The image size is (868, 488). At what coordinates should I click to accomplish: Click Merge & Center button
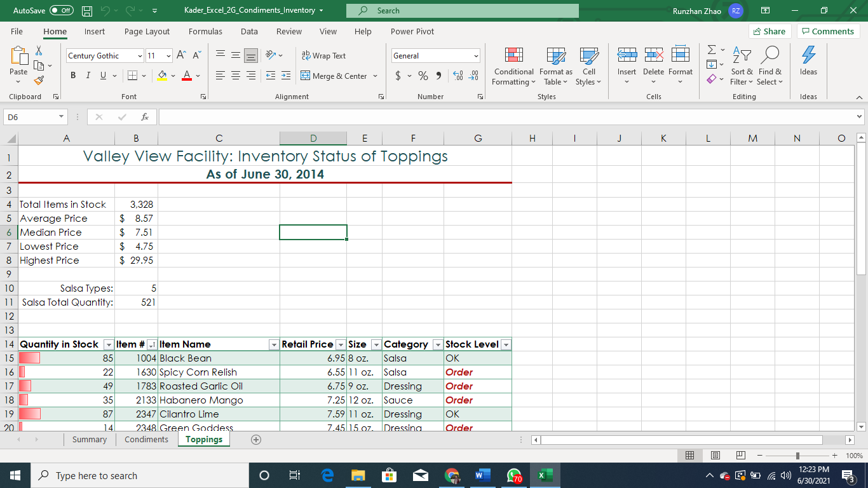tap(334, 76)
